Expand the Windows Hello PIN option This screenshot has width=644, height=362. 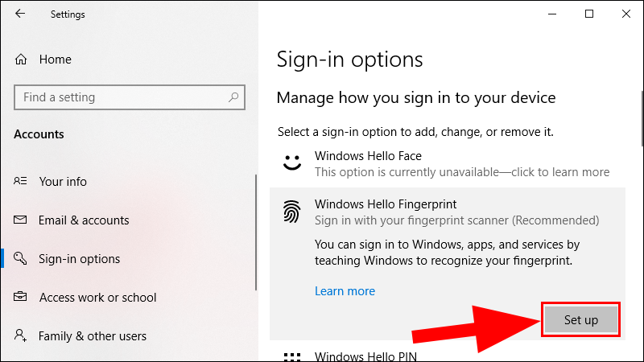point(368,356)
